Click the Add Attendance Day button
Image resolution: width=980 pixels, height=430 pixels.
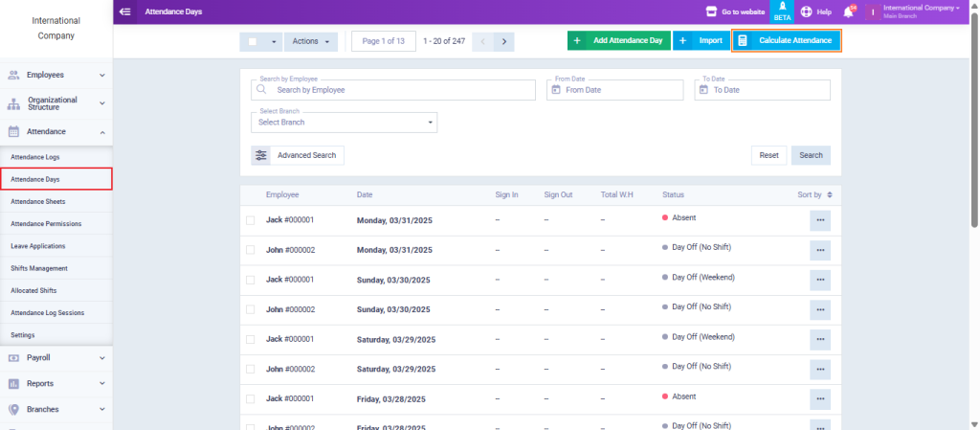(619, 40)
